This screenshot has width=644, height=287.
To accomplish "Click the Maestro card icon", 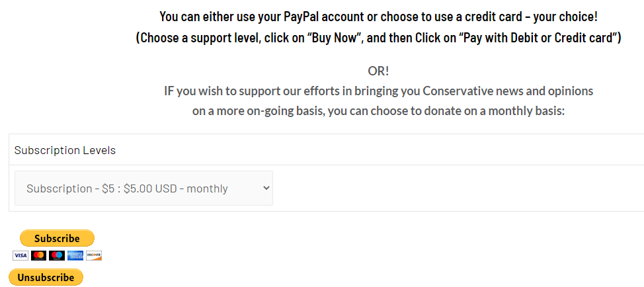I will tap(57, 255).
